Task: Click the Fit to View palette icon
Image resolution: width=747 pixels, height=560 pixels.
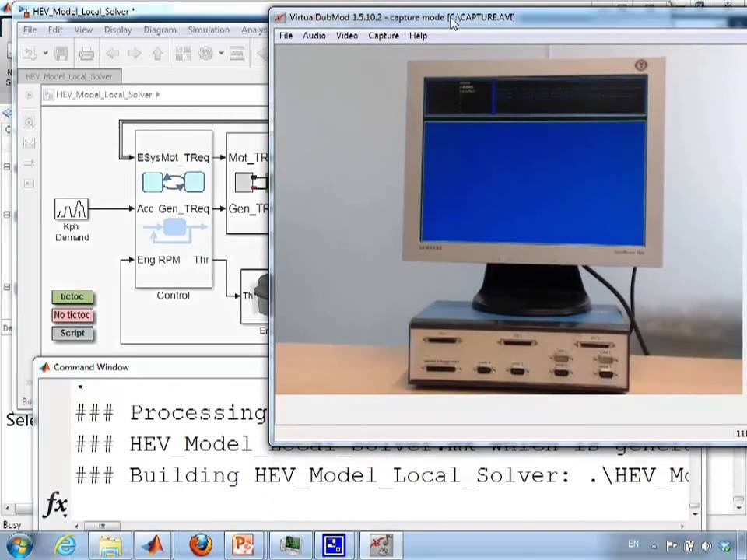Action: click(29, 143)
